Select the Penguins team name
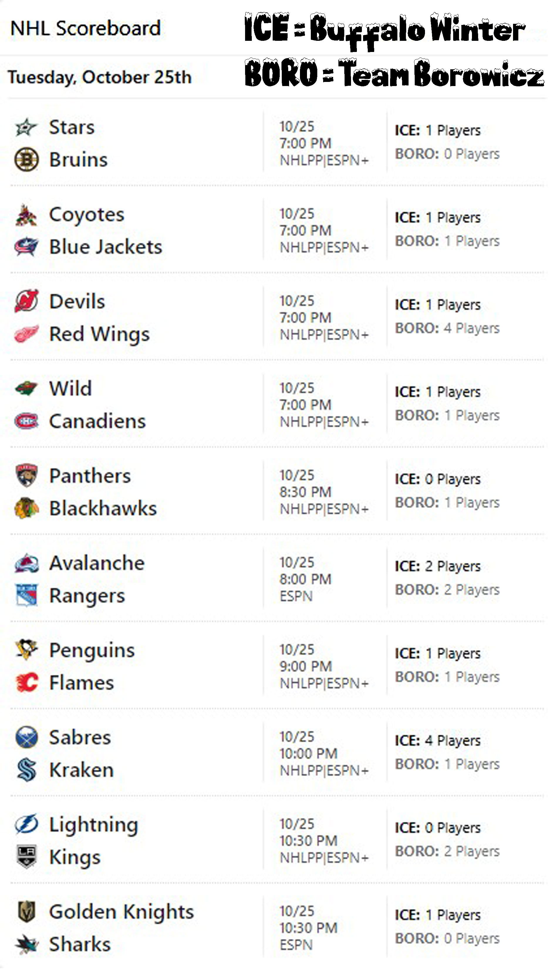560x969 pixels. (x=92, y=651)
